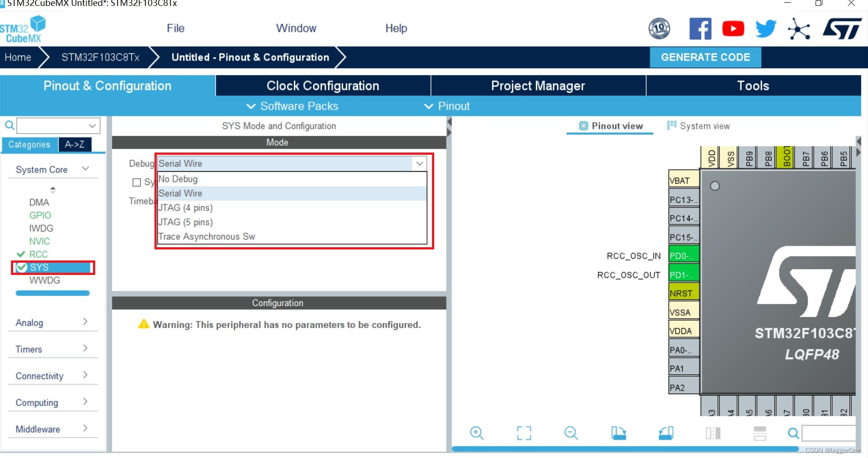Select NVIC in System Core list
This screenshot has height=458, width=868.
point(39,241)
